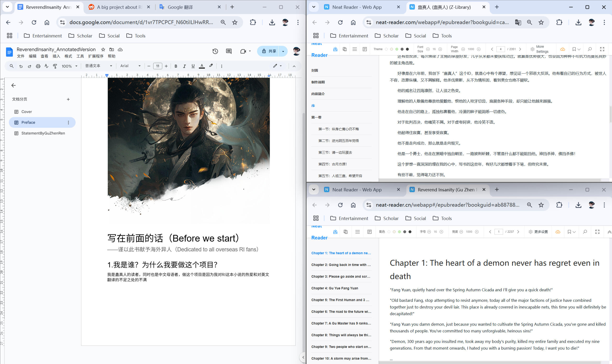
Task: Open version history clock icon in Docs
Action: click(215, 51)
